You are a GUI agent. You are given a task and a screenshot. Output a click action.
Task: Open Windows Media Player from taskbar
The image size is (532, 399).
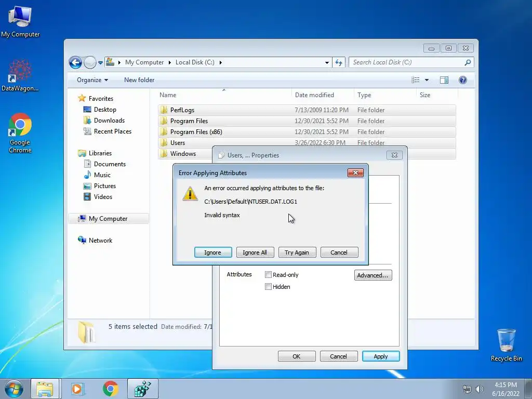coord(77,389)
